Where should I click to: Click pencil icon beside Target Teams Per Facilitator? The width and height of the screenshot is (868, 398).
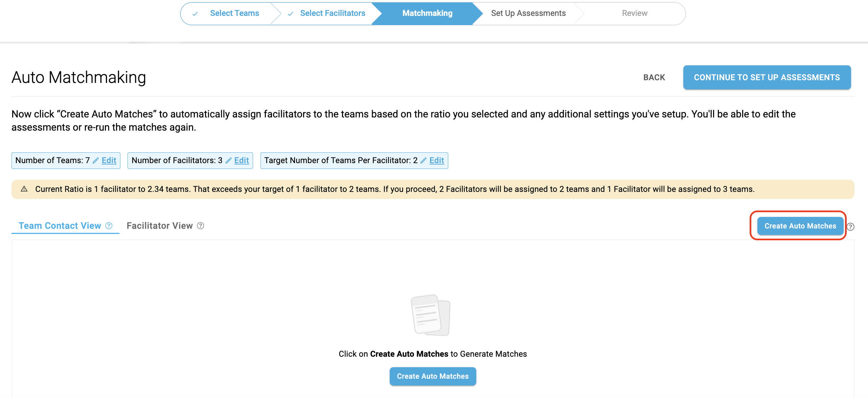click(x=424, y=160)
